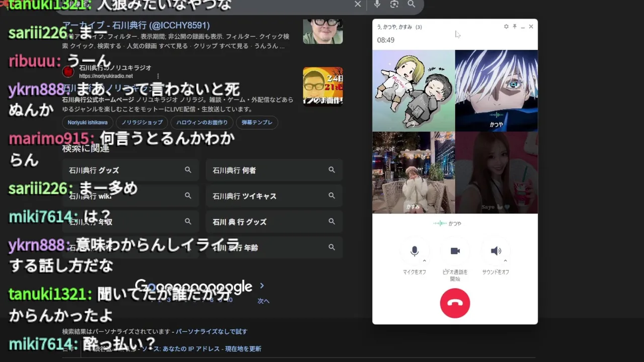Click the サウンドをオフ label
The width and height of the screenshot is (644, 362).
pyautogui.click(x=496, y=272)
